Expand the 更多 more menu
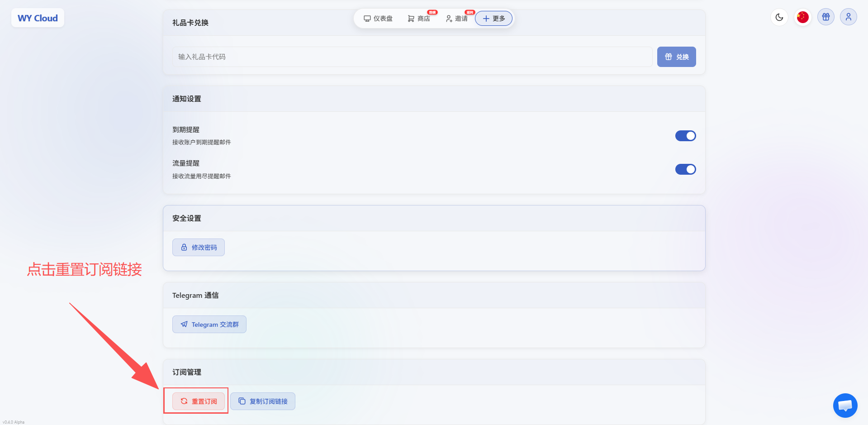 [x=493, y=19]
